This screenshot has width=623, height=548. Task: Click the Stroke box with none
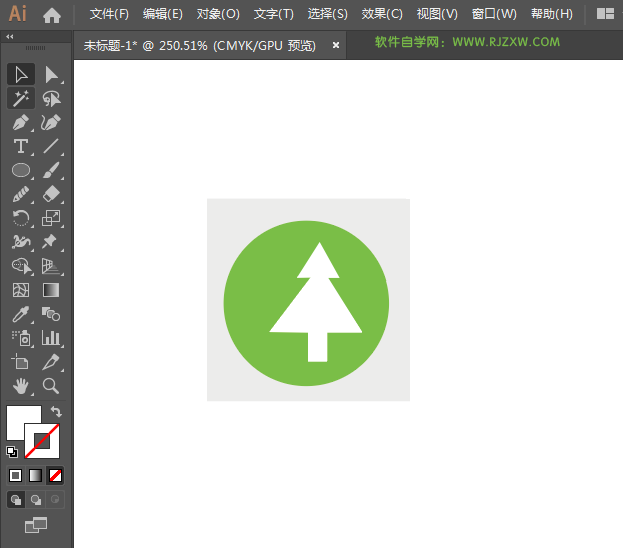pos(42,441)
